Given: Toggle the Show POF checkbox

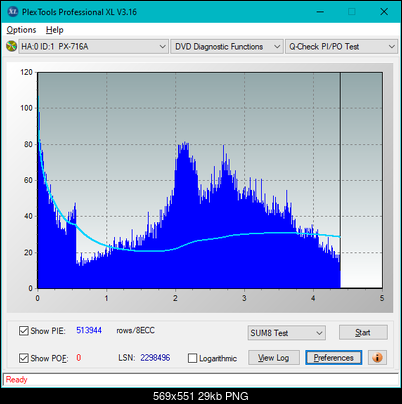Looking at the screenshot, I should pyautogui.click(x=23, y=358).
